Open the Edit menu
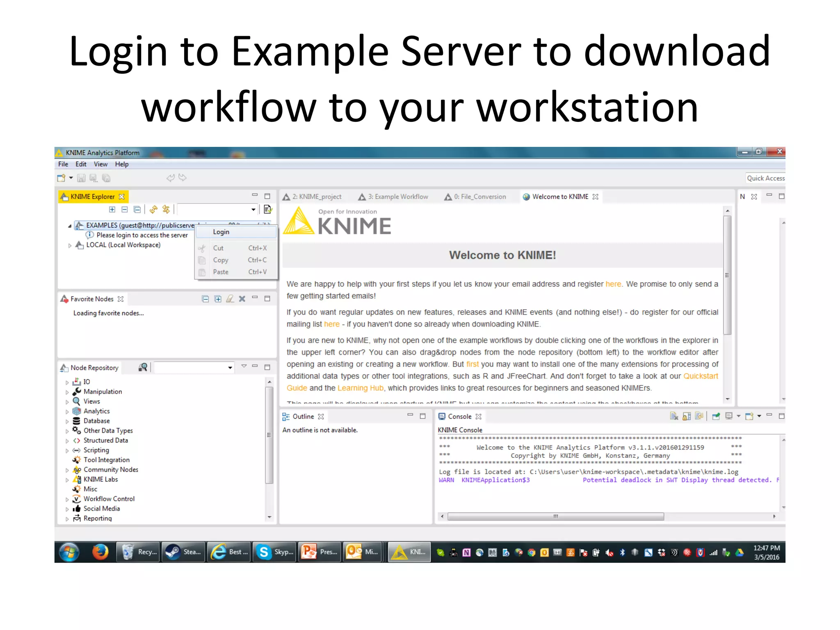 click(x=81, y=164)
